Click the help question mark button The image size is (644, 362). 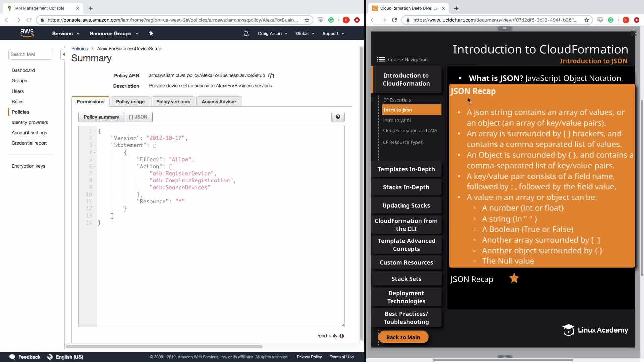338,117
